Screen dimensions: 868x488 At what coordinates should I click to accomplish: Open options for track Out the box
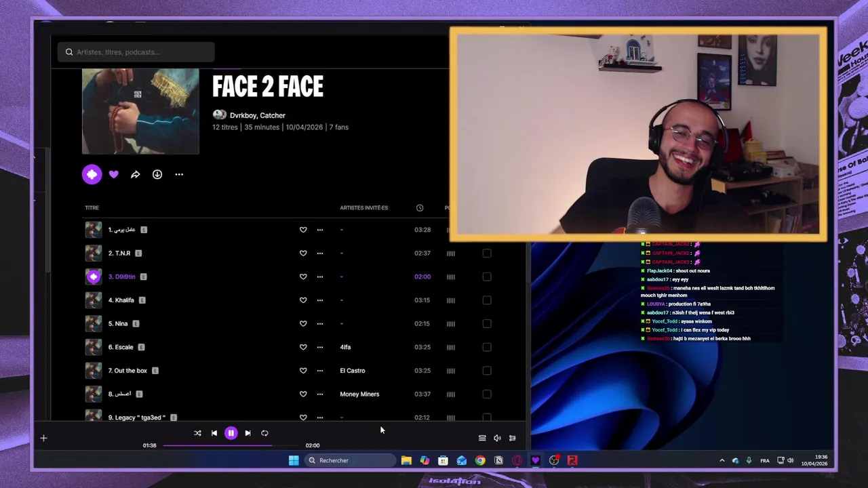320,371
